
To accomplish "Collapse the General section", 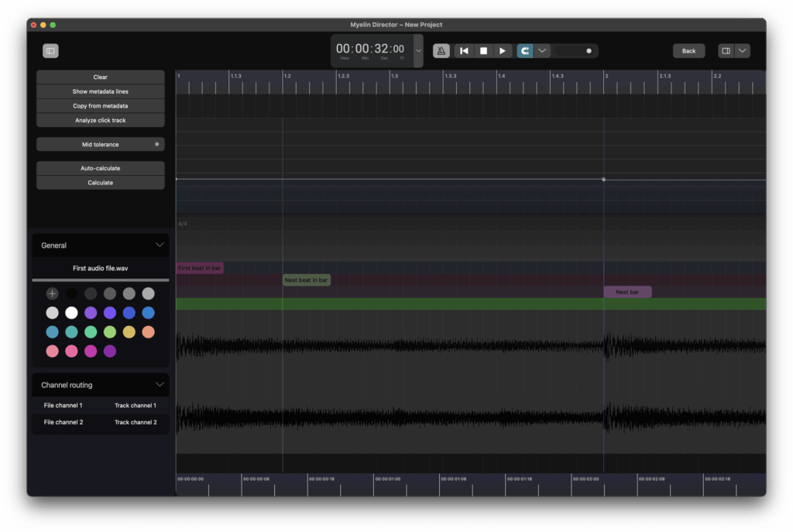I will click(x=160, y=245).
